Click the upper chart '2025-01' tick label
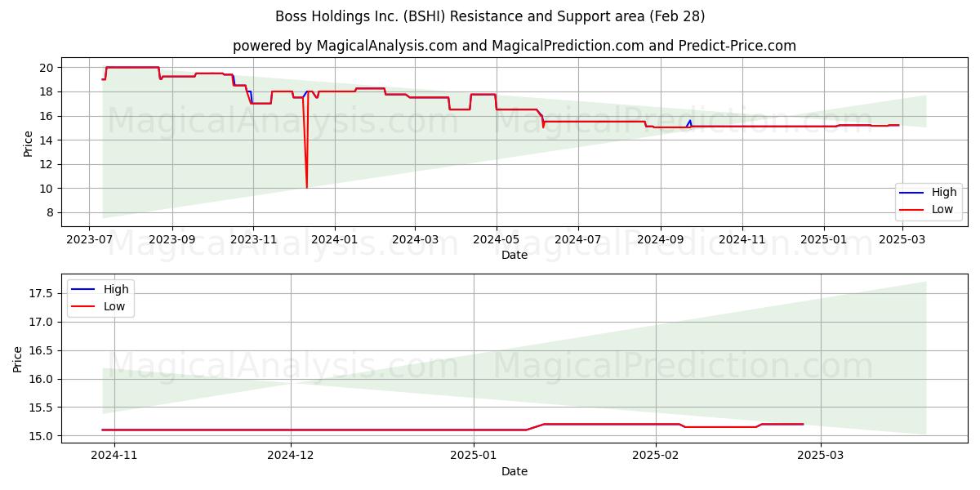The image size is (980, 490). point(824,240)
